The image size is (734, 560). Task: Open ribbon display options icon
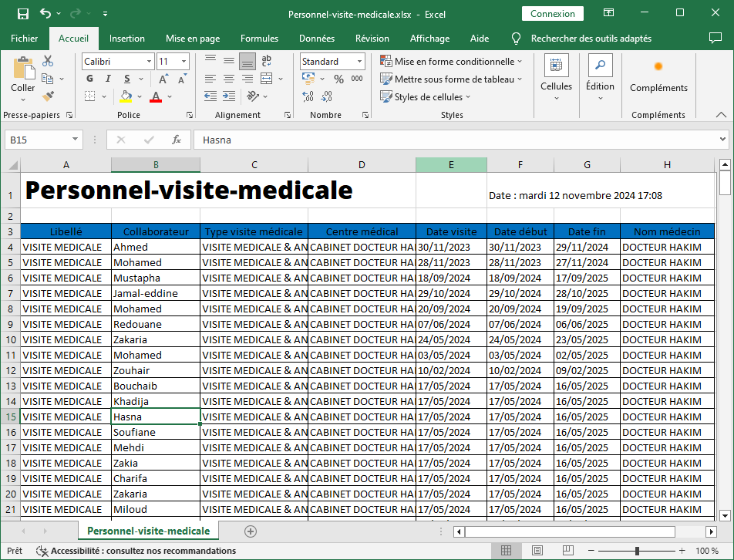tap(608, 13)
